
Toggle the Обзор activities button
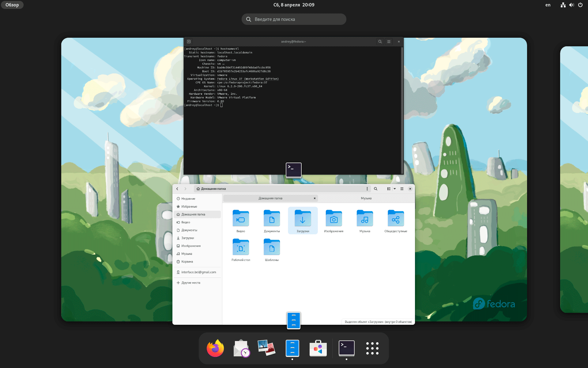[12, 5]
